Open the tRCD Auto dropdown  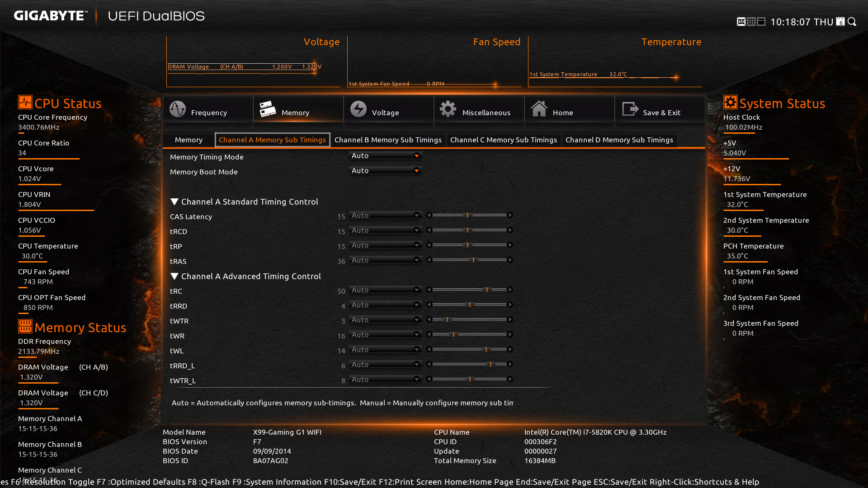386,230
